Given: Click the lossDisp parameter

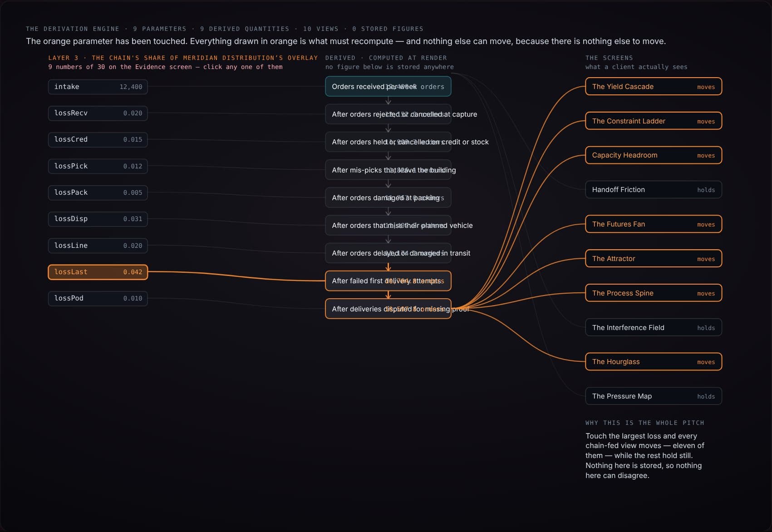Looking at the screenshot, I should coord(98,219).
